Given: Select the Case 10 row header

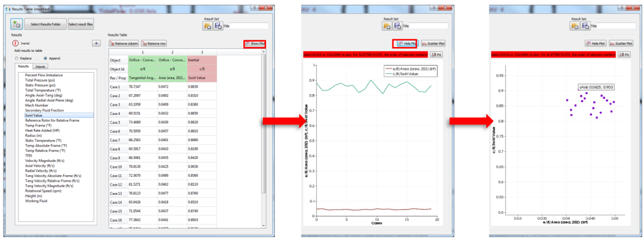Looking at the screenshot, I should pyautogui.click(x=118, y=167).
